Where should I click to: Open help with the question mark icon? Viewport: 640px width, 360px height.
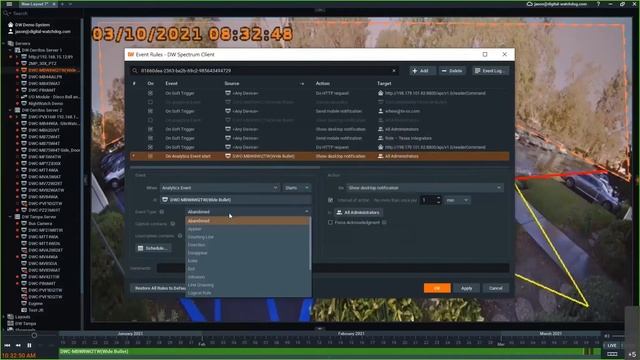point(598,4)
